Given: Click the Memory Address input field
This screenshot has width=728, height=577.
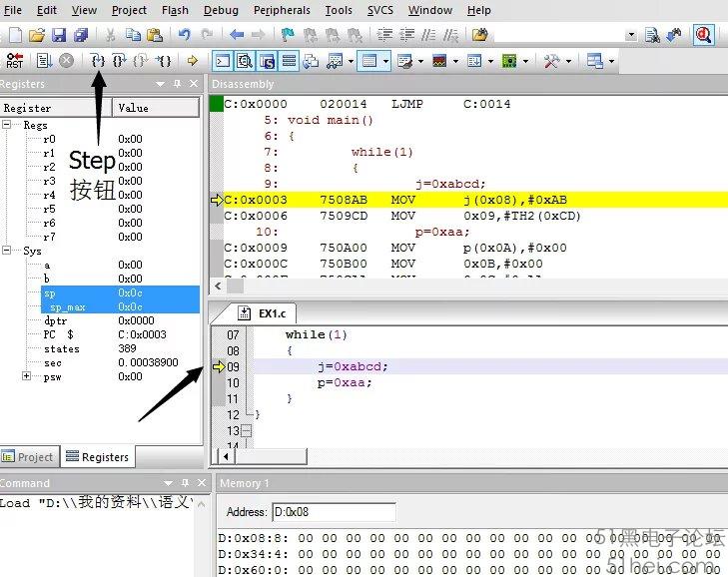Looking at the screenshot, I should click(334, 512).
